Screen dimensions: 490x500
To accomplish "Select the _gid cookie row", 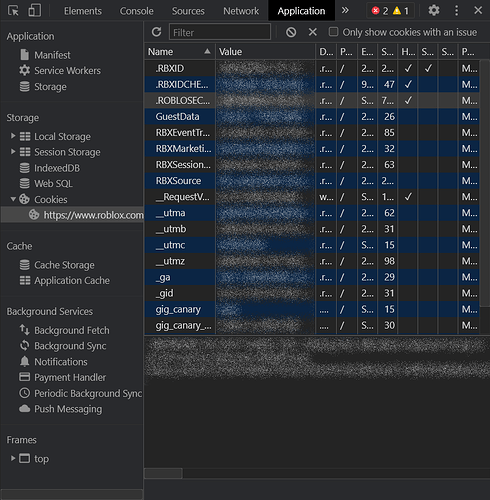I will [312, 293].
